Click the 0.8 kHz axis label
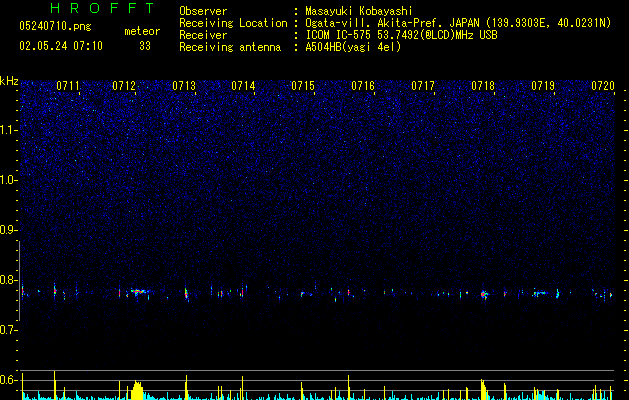The height and width of the screenshot is (400, 629). click(9, 280)
